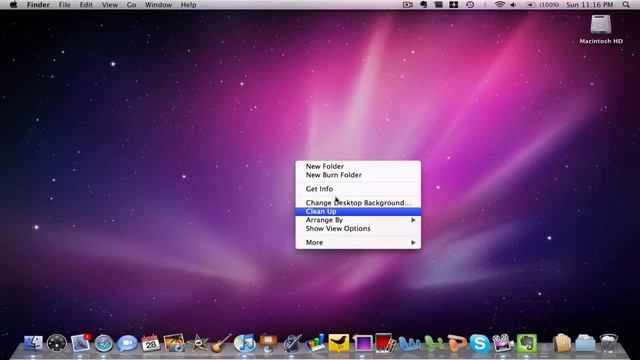Screen dimensions: 640x360
Task: Launch Skype from the Dock
Action: pyautogui.click(x=480, y=343)
